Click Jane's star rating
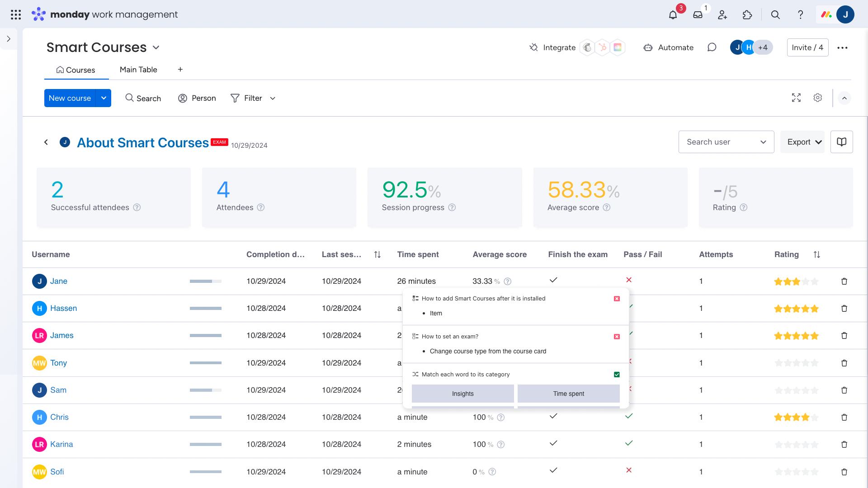Viewport: 868px width, 488px height. coord(796,282)
